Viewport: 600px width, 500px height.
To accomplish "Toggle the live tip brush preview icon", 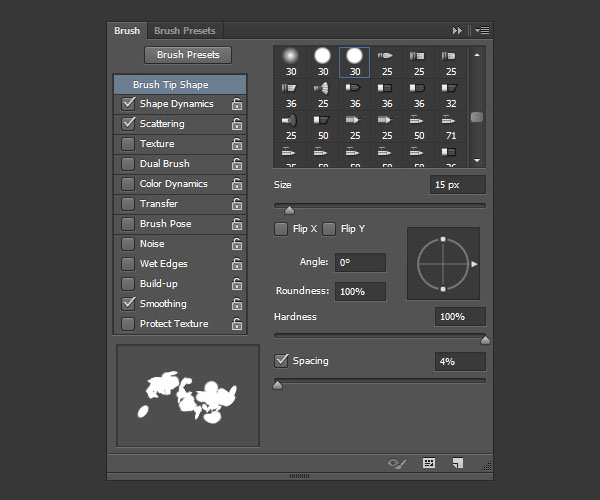I will click(397, 463).
